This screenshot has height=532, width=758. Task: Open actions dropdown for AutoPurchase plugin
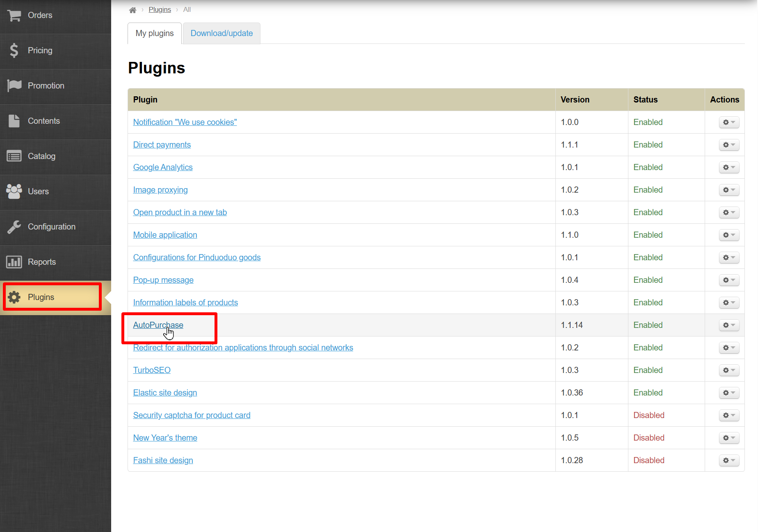[x=728, y=325]
